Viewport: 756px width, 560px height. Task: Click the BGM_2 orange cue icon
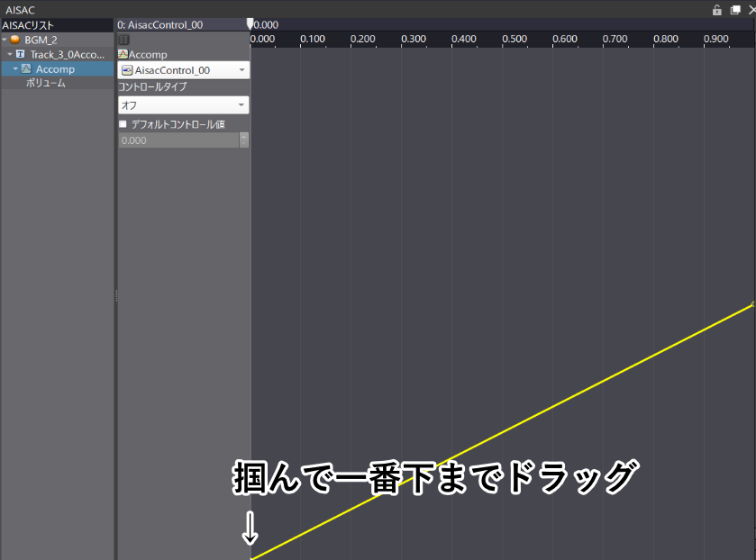click(15, 40)
